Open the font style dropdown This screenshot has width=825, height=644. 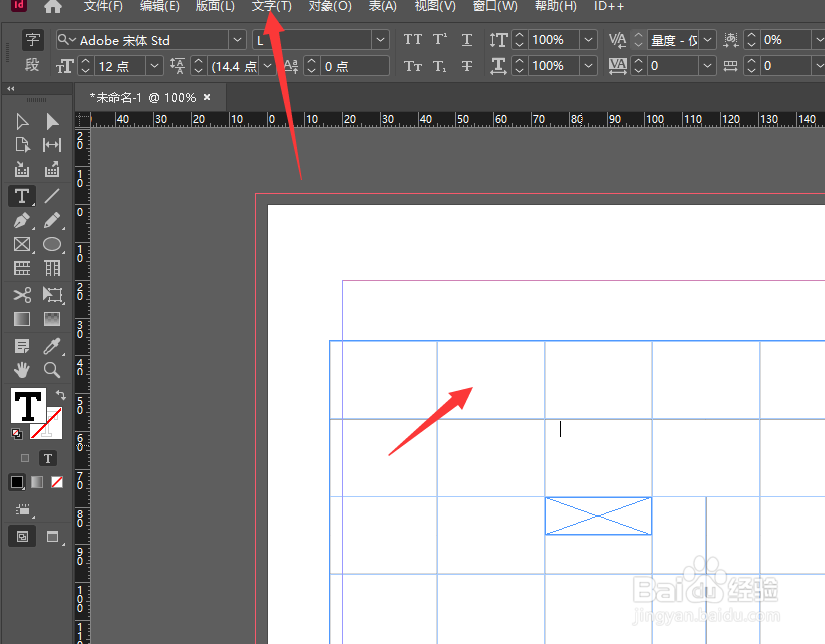[380, 40]
